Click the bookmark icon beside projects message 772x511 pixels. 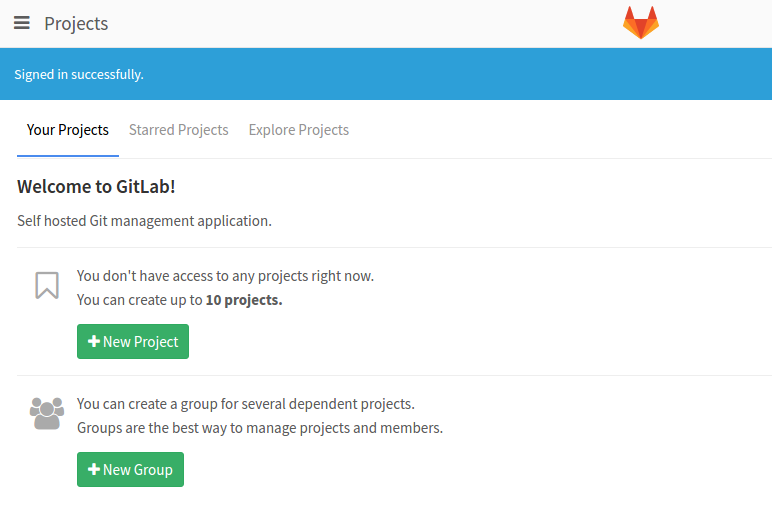pyautogui.click(x=47, y=286)
